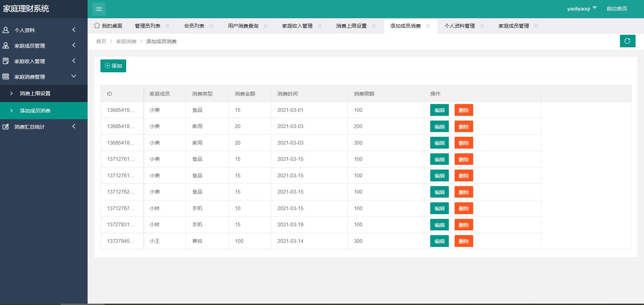
Task: Delete the 小王 美妆 record
Action: (464, 241)
